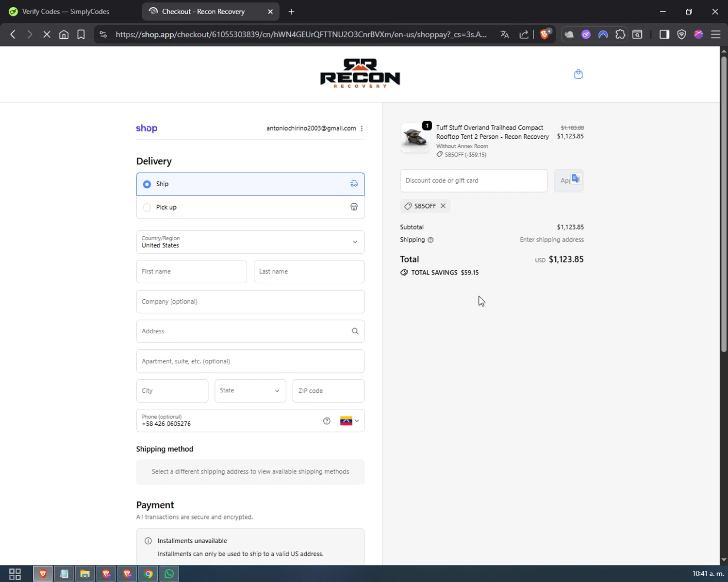The width and height of the screenshot is (728, 582).
Task: Click the taskbar clock 10:41 a. m.
Action: 708,574
